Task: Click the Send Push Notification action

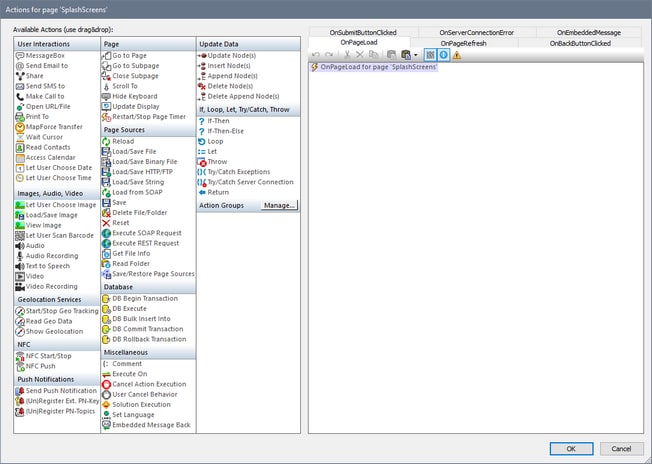Action: tap(61, 391)
